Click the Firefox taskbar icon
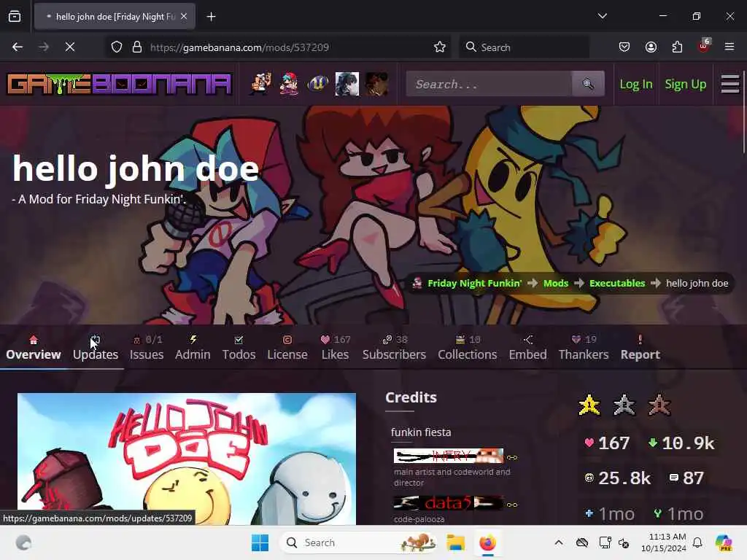 pos(487,542)
